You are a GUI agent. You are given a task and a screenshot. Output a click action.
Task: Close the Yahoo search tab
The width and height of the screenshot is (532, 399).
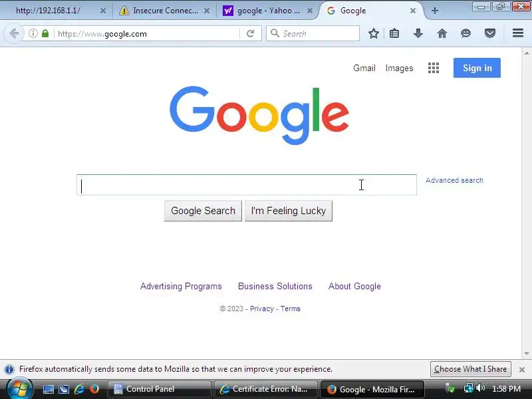click(310, 11)
